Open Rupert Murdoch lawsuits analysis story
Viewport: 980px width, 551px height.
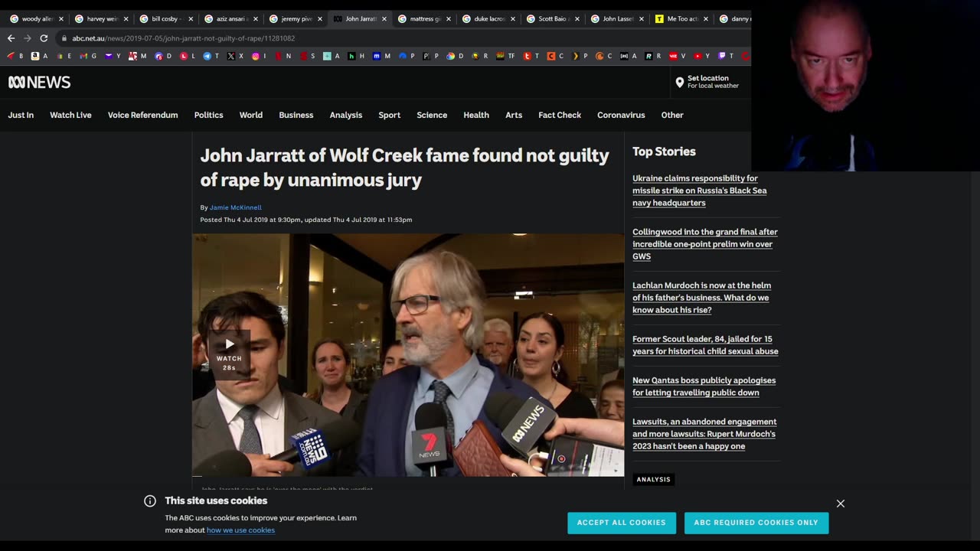[704, 434]
